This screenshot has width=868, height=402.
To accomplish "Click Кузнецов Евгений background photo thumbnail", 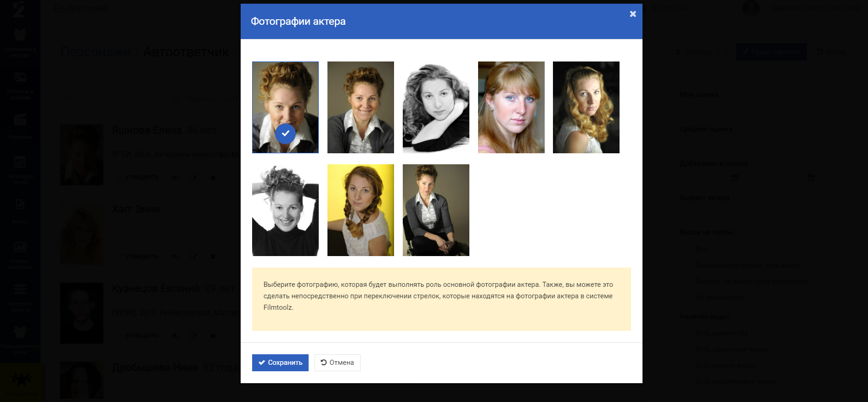I will point(82,313).
